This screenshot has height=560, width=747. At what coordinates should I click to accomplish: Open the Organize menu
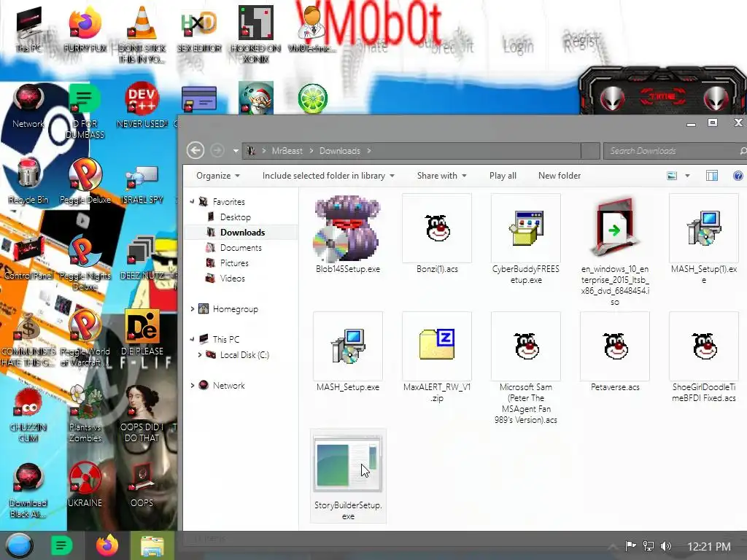pyautogui.click(x=217, y=176)
